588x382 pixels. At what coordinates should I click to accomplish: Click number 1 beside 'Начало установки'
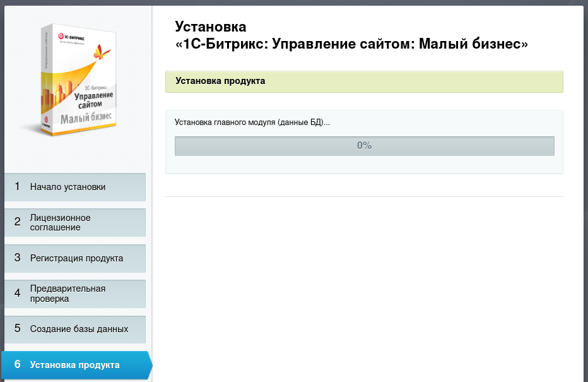click(x=17, y=187)
